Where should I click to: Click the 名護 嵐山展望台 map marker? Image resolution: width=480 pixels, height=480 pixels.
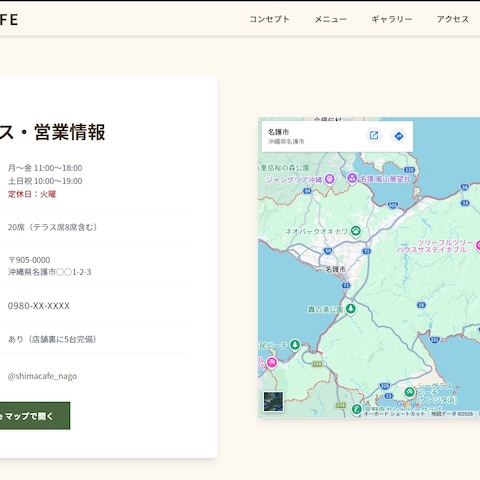coord(352,178)
